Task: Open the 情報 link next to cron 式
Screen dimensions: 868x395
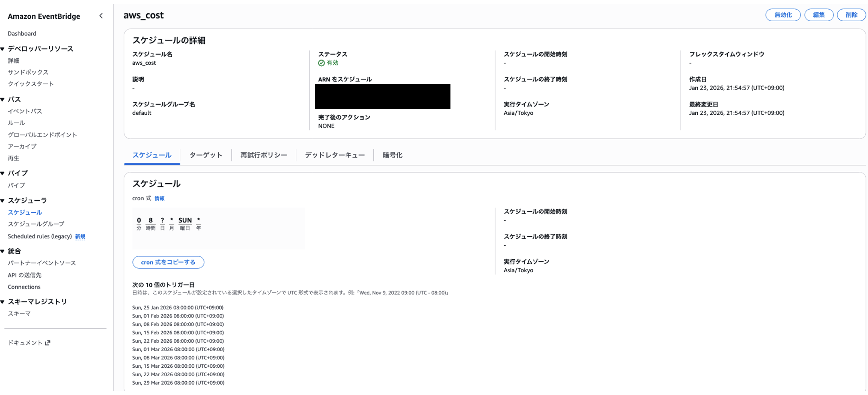Action: (159, 198)
